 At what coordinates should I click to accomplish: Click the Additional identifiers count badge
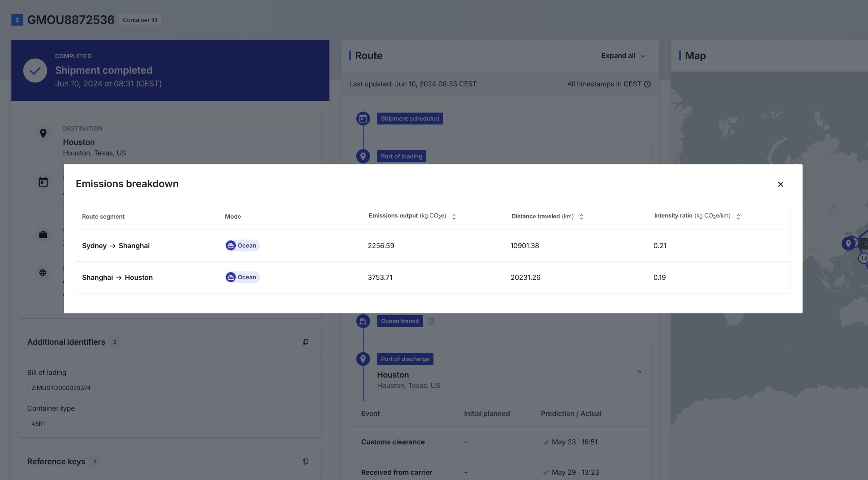click(x=115, y=342)
